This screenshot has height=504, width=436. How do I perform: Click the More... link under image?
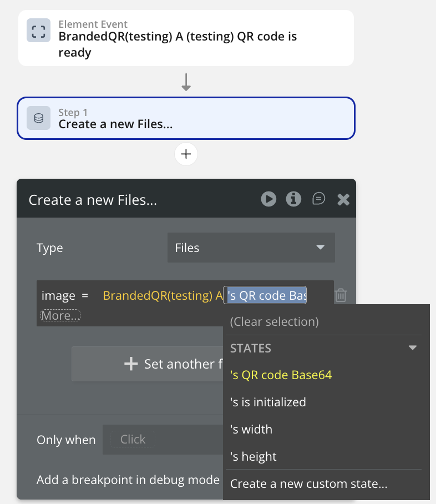(x=60, y=315)
